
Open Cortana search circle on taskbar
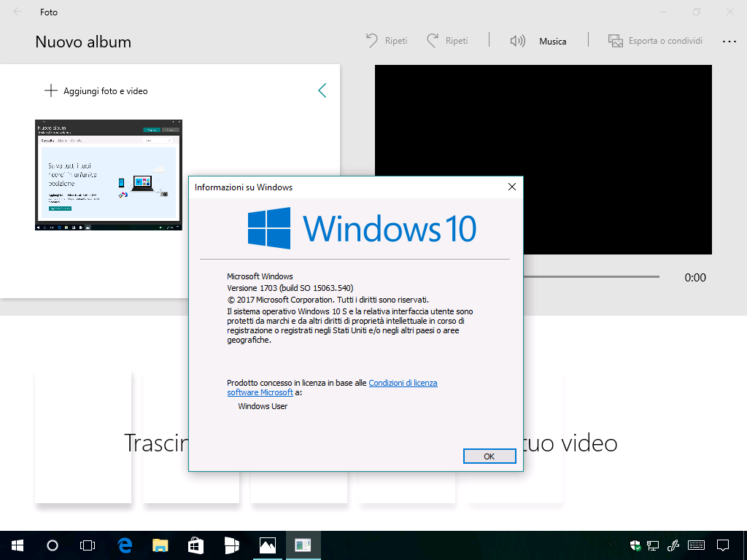(53, 545)
